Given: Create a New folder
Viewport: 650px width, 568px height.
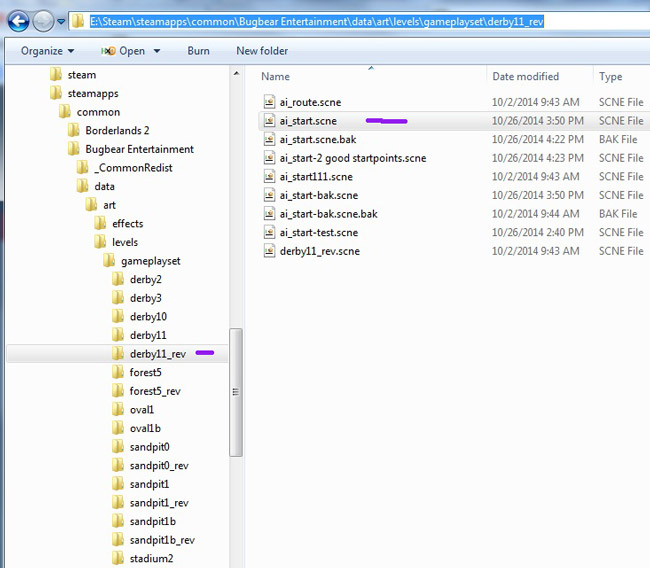Looking at the screenshot, I should click(x=262, y=51).
